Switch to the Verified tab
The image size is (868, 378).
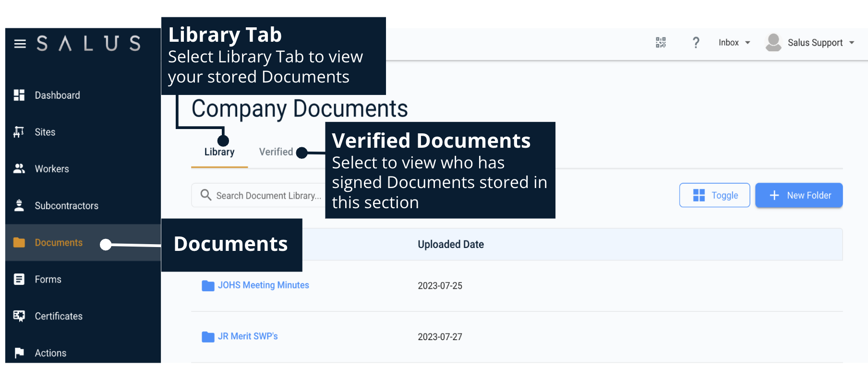coord(276,152)
